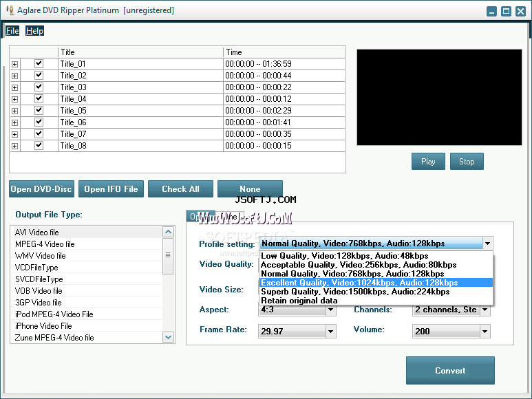Click the Open IFO File button
This screenshot has height=399, width=532.
point(111,188)
